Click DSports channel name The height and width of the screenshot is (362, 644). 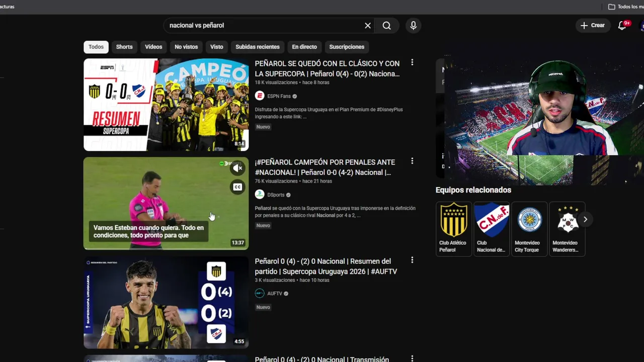276,195
